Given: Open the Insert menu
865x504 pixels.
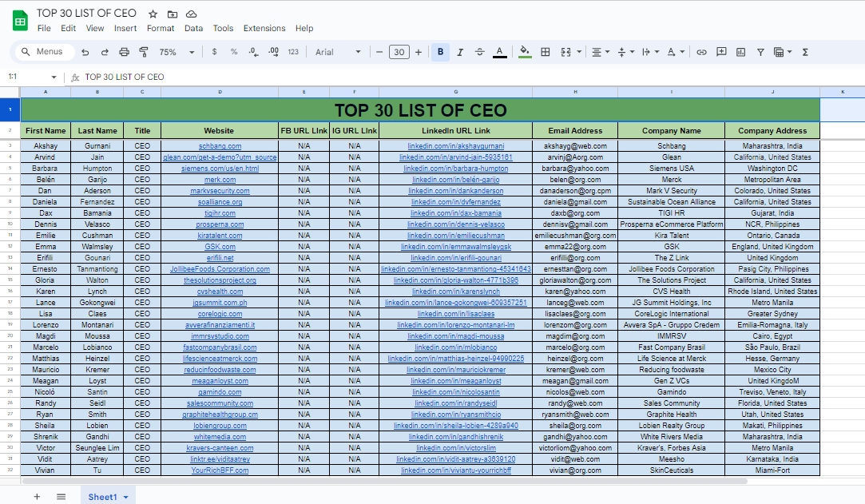Looking at the screenshot, I should tap(125, 28).
